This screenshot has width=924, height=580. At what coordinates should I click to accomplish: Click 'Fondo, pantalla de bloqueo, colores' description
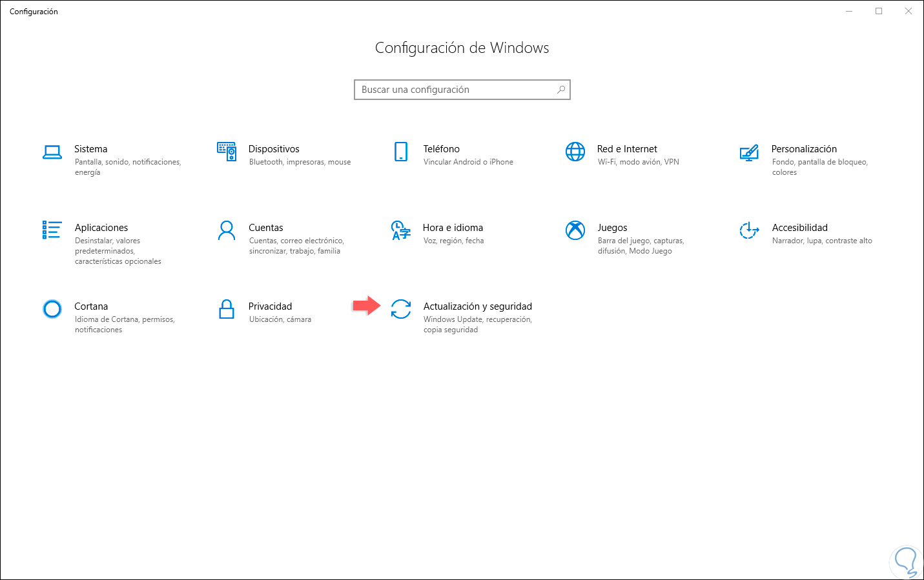coord(820,167)
